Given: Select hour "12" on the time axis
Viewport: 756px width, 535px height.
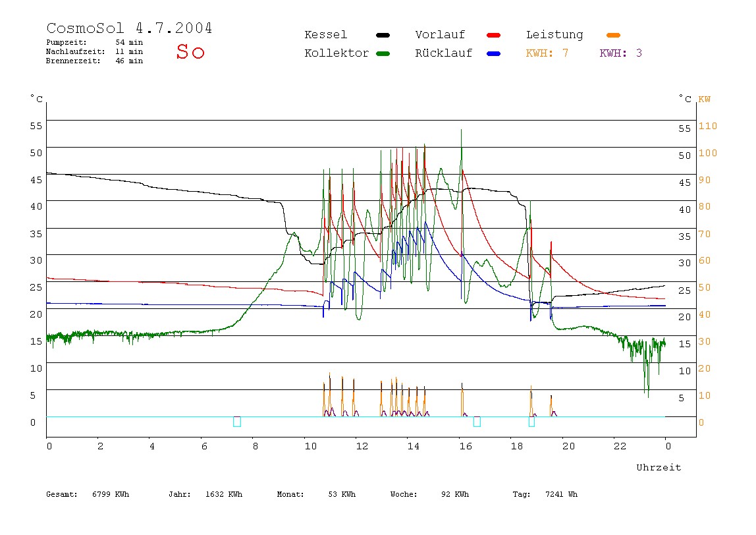Looking at the screenshot, I should tap(362, 446).
